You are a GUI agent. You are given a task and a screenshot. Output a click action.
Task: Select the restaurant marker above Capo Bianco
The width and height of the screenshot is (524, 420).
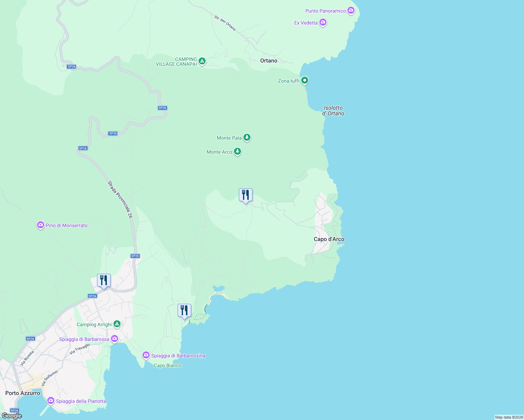point(184,309)
